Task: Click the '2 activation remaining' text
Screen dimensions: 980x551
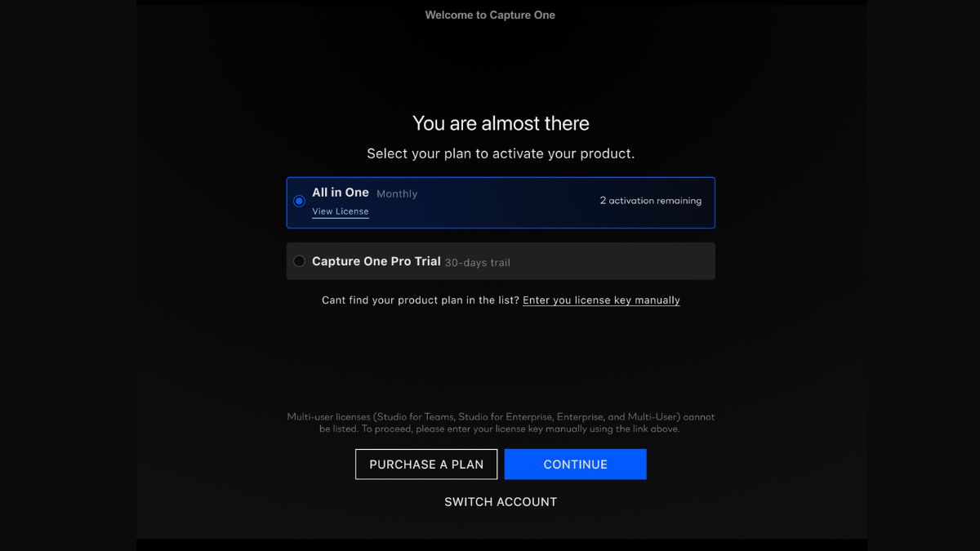Action: pos(651,201)
